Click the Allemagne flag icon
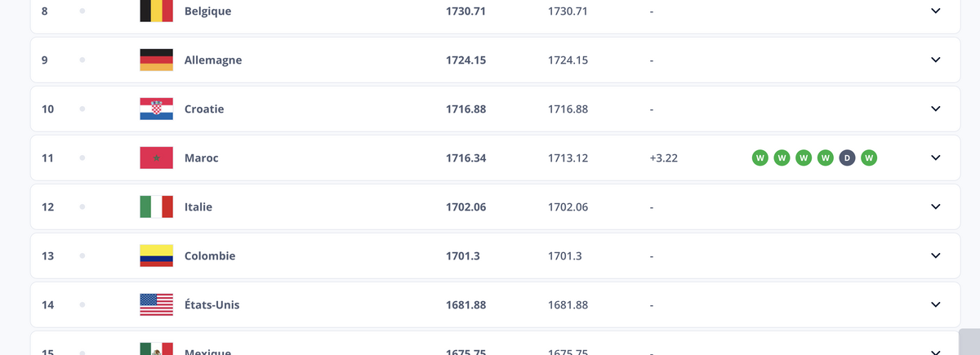980x355 pixels. (x=156, y=60)
